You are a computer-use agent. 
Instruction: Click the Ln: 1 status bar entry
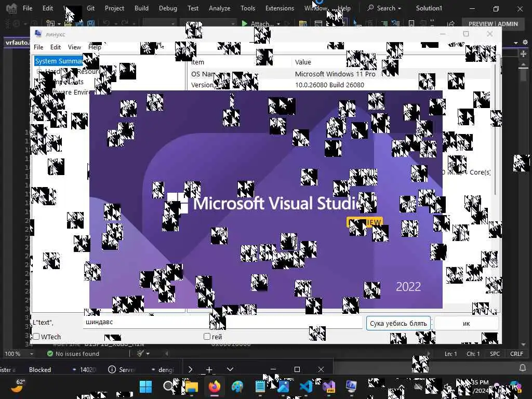point(450,353)
